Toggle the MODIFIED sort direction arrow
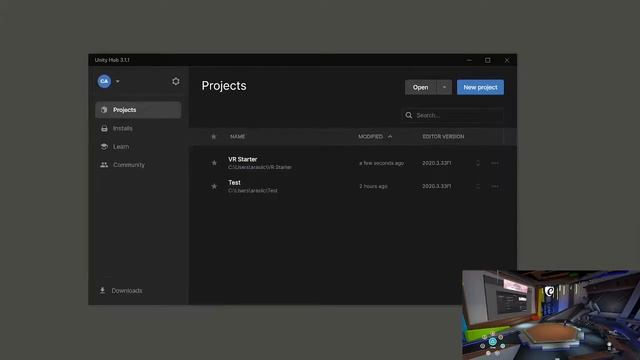The width and height of the screenshot is (640, 360). (390, 137)
